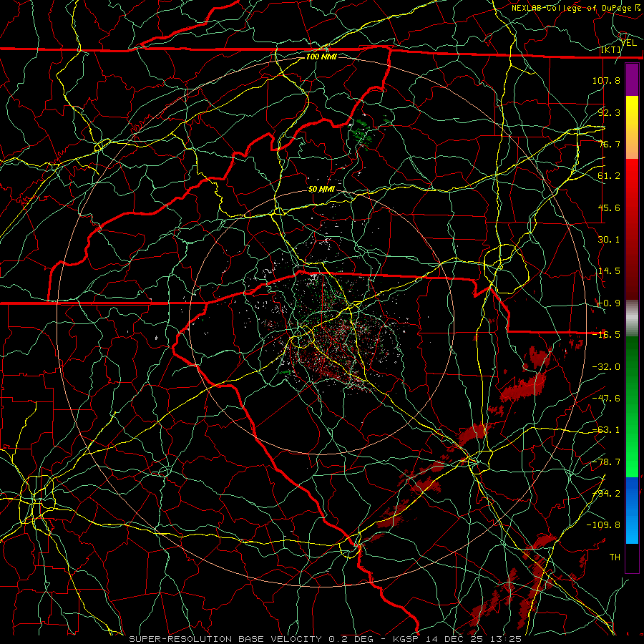Click the 30.1 velocity scale value
This screenshot has width=644, height=644.
(609, 240)
